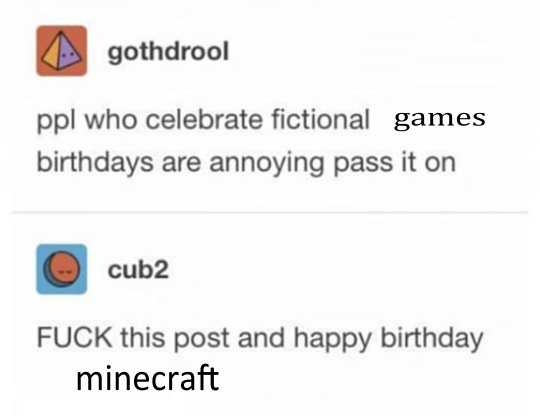Click the purple face of the pyramid avatar
540x416 pixels.
(x=69, y=53)
